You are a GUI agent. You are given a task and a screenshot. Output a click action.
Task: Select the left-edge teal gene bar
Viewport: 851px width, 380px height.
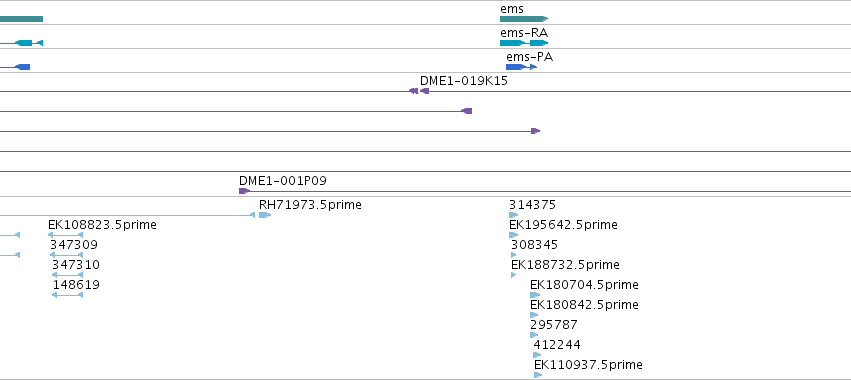21,19
